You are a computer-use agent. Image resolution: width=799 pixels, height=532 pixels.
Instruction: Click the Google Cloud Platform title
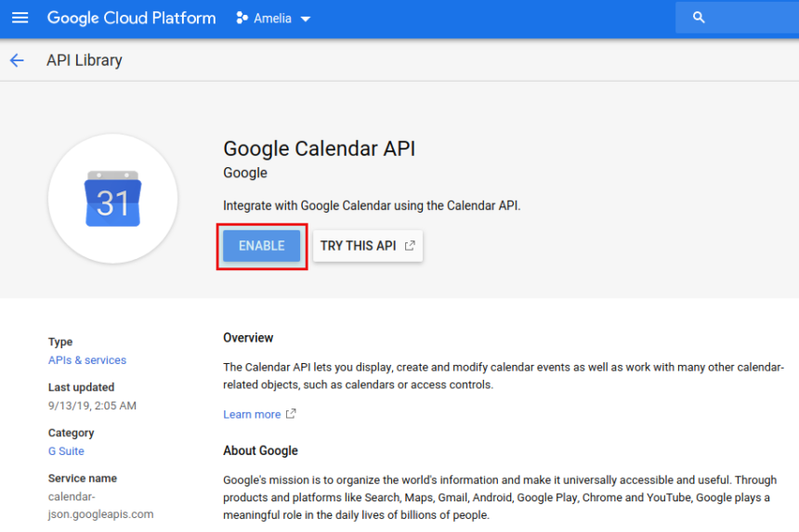point(131,19)
